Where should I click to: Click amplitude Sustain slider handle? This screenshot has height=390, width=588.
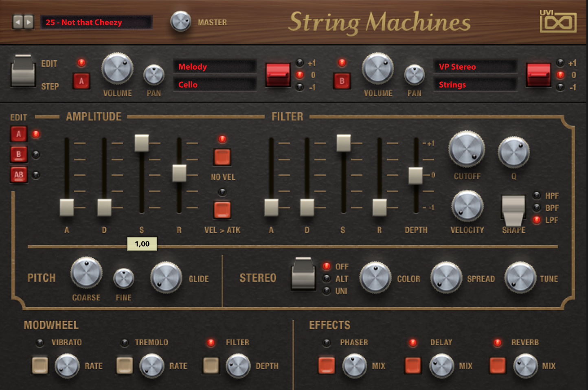tap(142, 143)
